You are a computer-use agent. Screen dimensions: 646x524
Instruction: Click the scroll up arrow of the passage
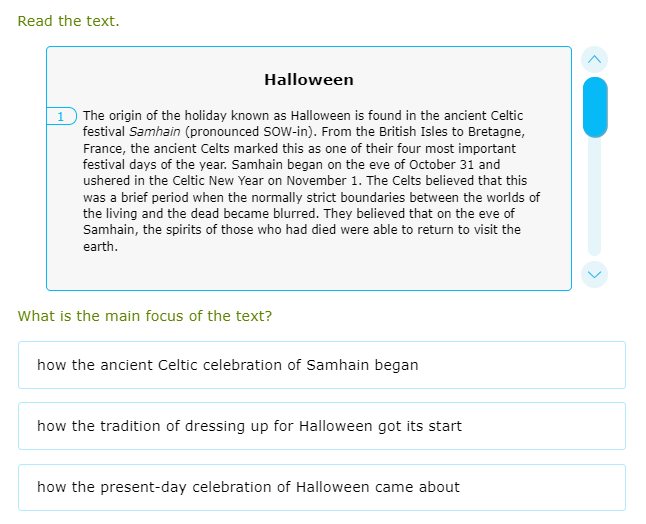[x=595, y=59]
